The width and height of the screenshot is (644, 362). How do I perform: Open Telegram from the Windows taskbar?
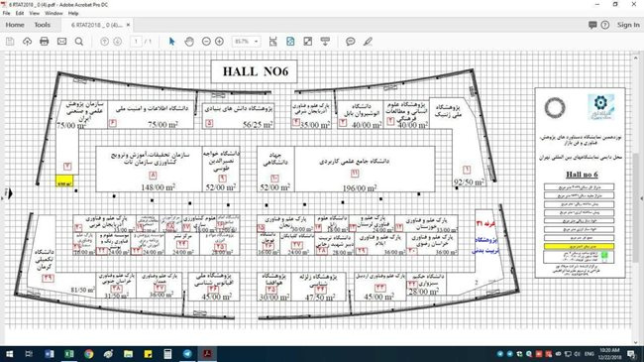click(x=187, y=353)
